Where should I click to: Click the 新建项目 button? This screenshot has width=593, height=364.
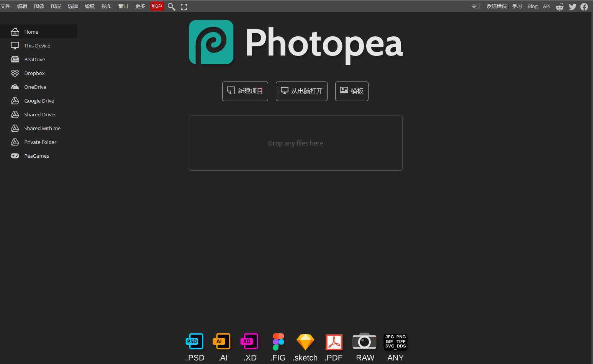coord(245,91)
